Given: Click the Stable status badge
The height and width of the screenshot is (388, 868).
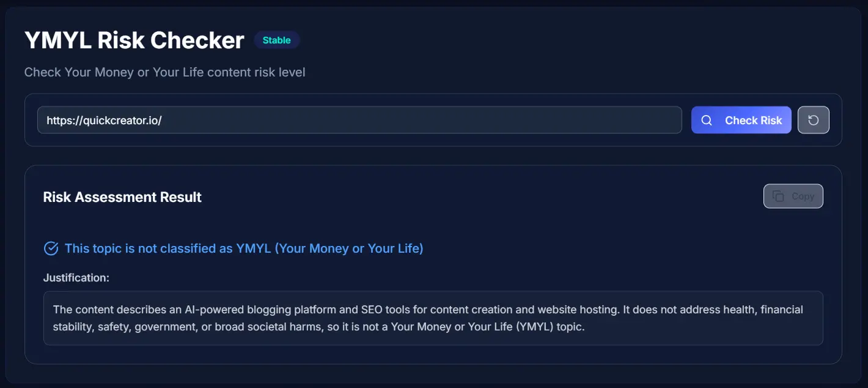Looking at the screenshot, I should (x=277, y=40).
